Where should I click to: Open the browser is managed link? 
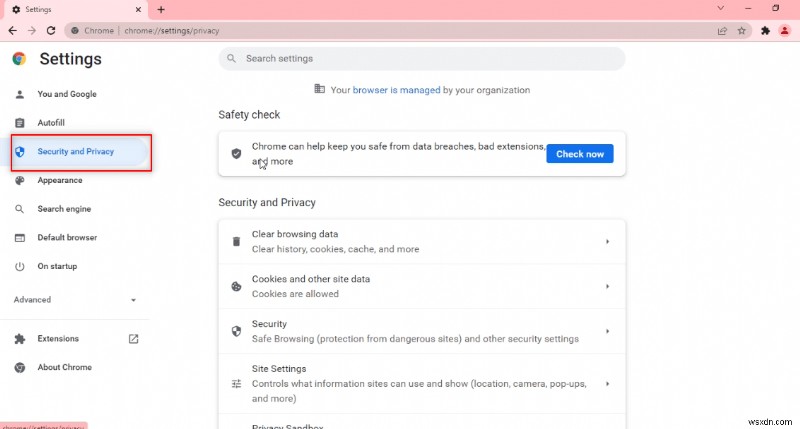tap(396, 90)
